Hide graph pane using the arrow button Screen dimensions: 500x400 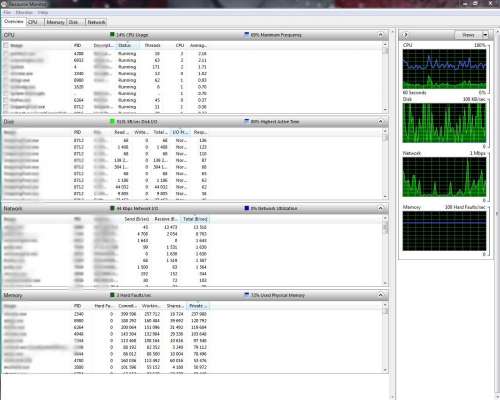point(406,35)
